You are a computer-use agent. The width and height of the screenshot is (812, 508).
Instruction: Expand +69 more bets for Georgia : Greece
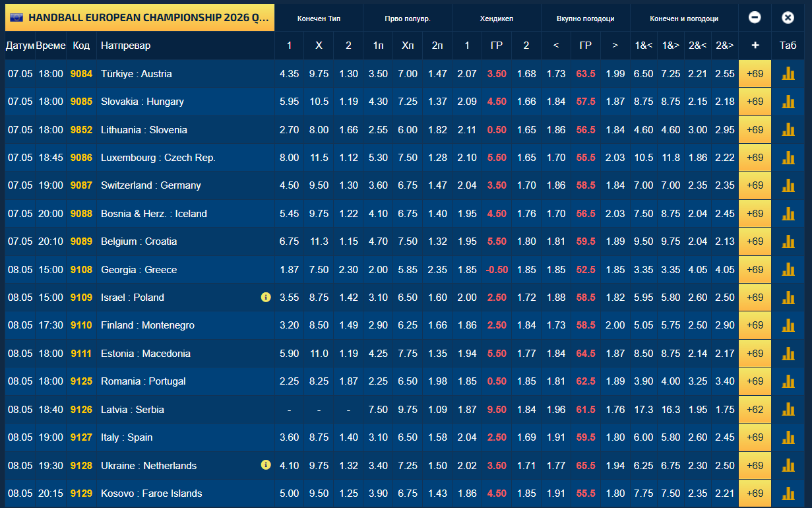(x=755, y=270)
